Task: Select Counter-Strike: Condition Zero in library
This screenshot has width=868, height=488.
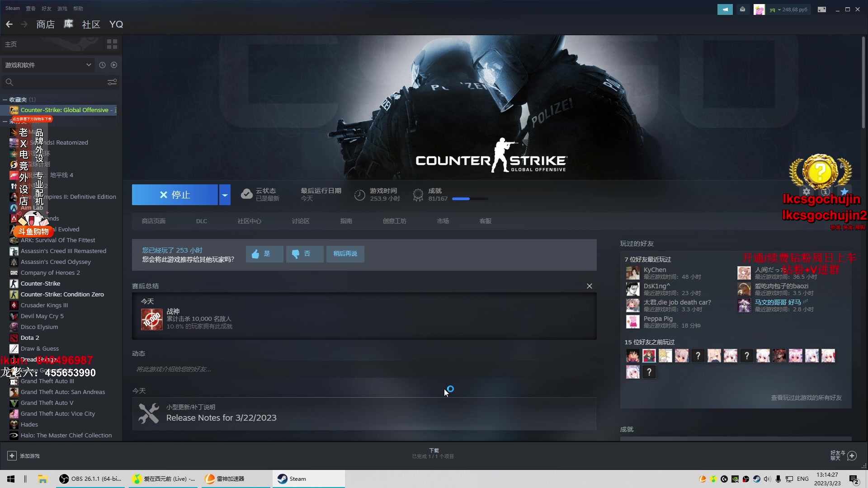Action: (62, 295)
